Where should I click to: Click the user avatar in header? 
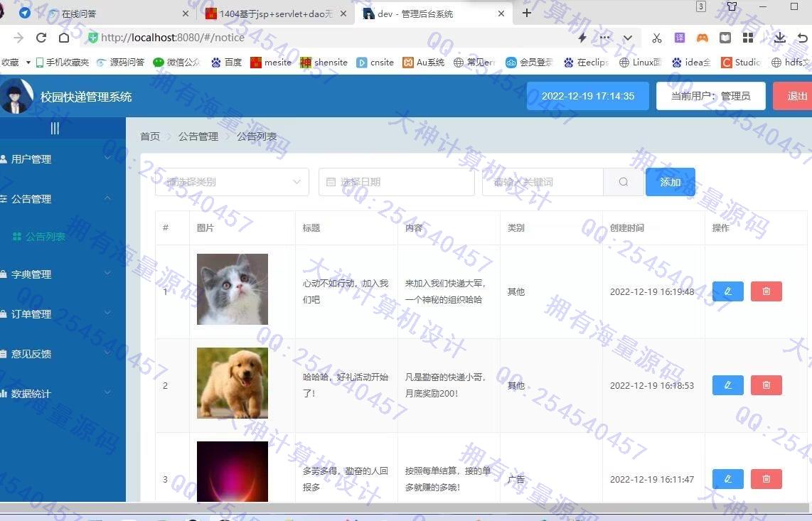tap(16, 97)
